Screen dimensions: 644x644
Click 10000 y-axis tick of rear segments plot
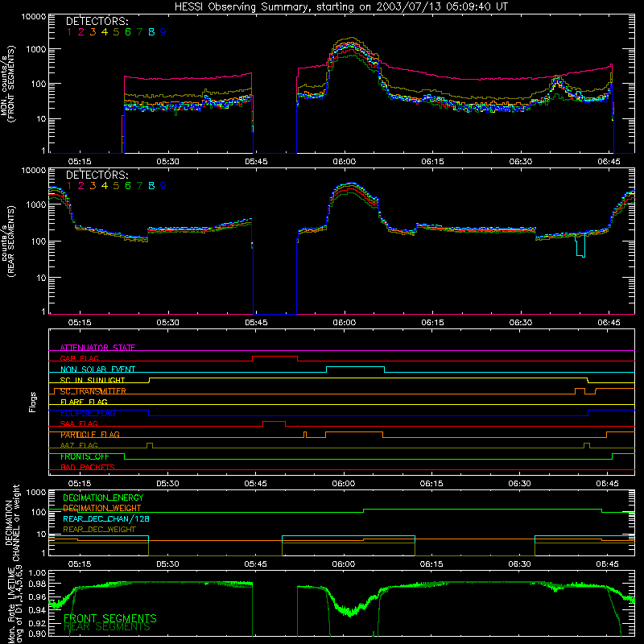(34, 171)
